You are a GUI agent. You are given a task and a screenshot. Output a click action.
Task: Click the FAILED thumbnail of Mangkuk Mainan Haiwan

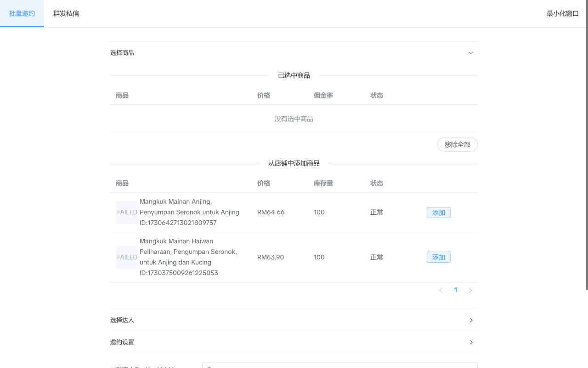(127, 257)
